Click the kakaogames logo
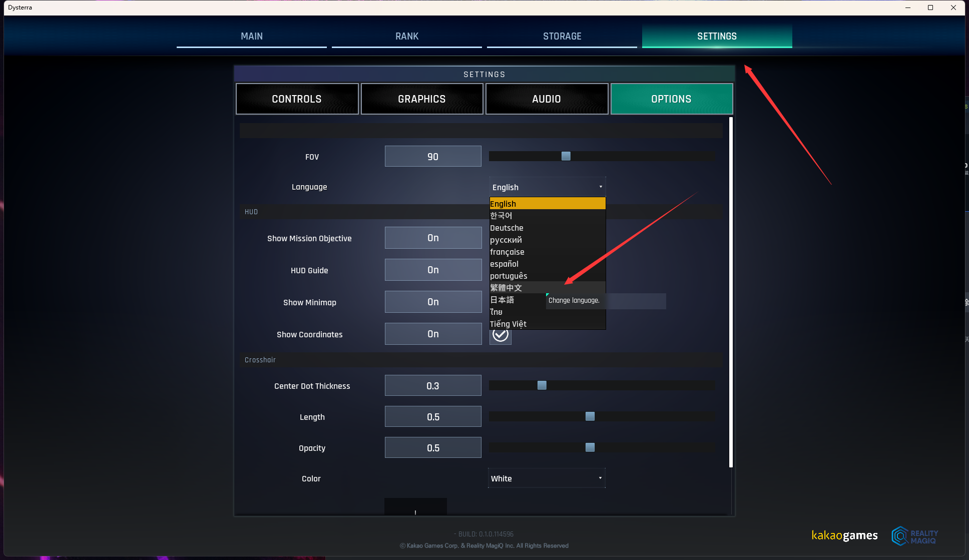969x560 pixels. 844,535
